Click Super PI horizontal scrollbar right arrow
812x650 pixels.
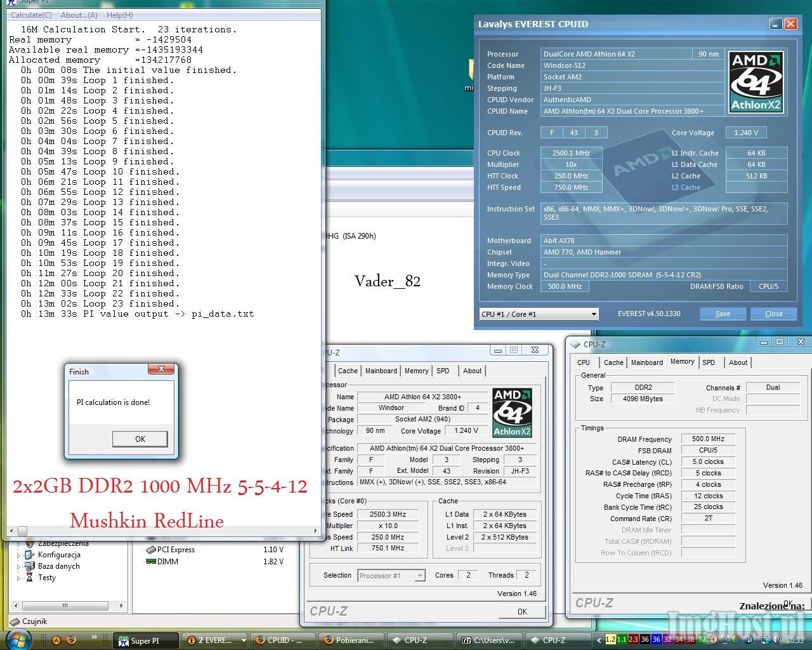[x=316, y=531]
